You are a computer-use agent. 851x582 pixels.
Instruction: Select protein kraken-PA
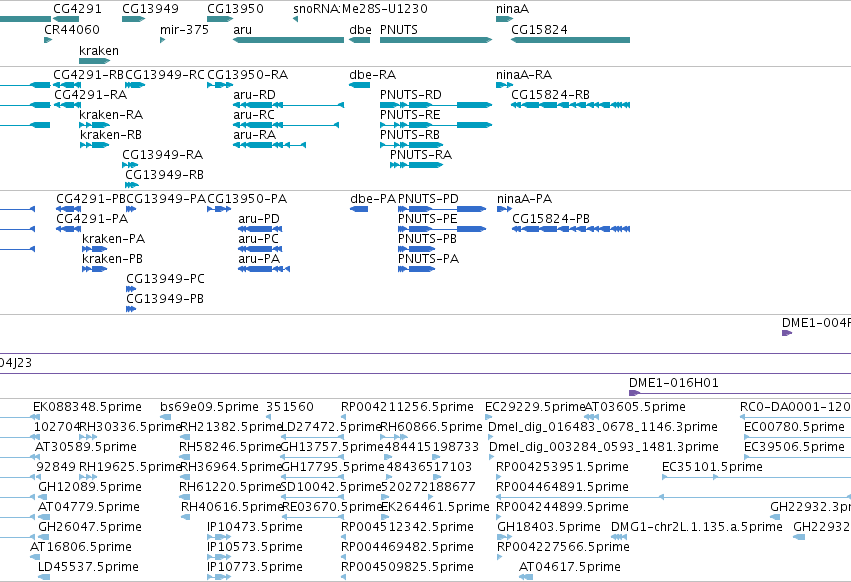pos(94,249)
